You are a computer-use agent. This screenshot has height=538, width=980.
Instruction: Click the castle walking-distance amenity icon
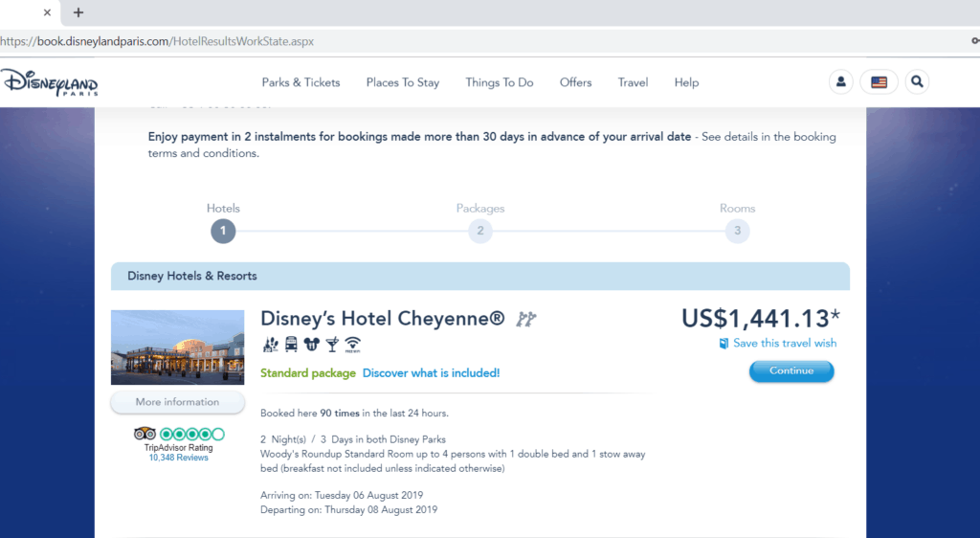tap(270, 344)
